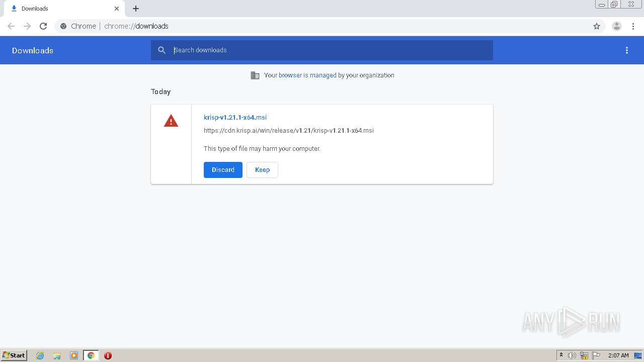Open the krisp-v1.21.1-x64.msi file name link
The image size is (644, 362).
point(235,117)
